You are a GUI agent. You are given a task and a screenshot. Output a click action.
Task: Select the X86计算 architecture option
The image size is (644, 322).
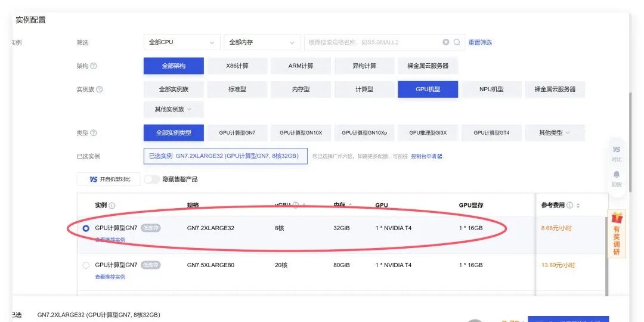[x=237, y=66]
